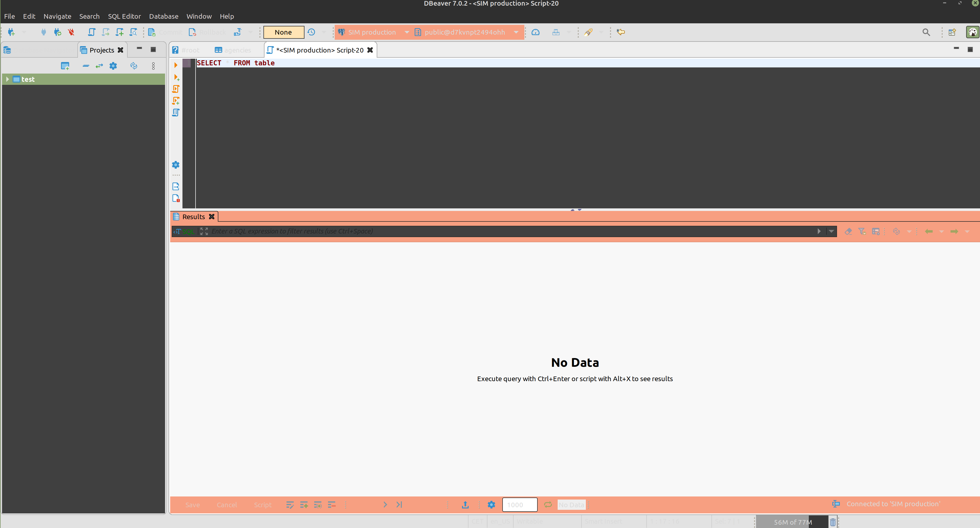Click the DBeaver perspective icon at top right
The image size is (980, 528).
coord(972,32)
